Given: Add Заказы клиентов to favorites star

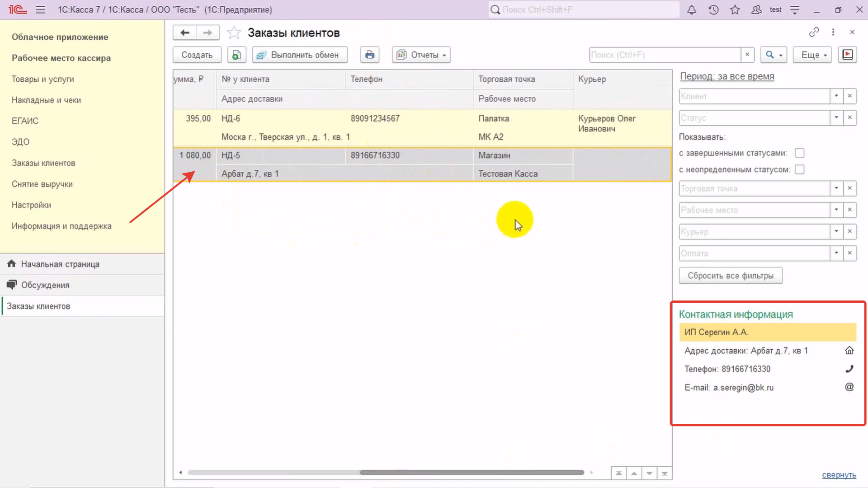Looking at the screenshot, I should (x=234, y=33).
